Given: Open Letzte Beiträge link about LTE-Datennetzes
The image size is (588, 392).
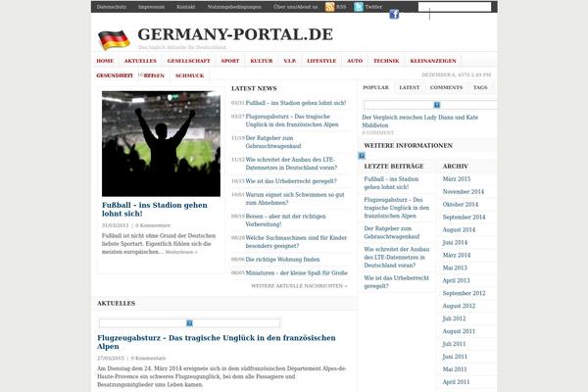Looking at the screenshot, I should coord(396,258).
